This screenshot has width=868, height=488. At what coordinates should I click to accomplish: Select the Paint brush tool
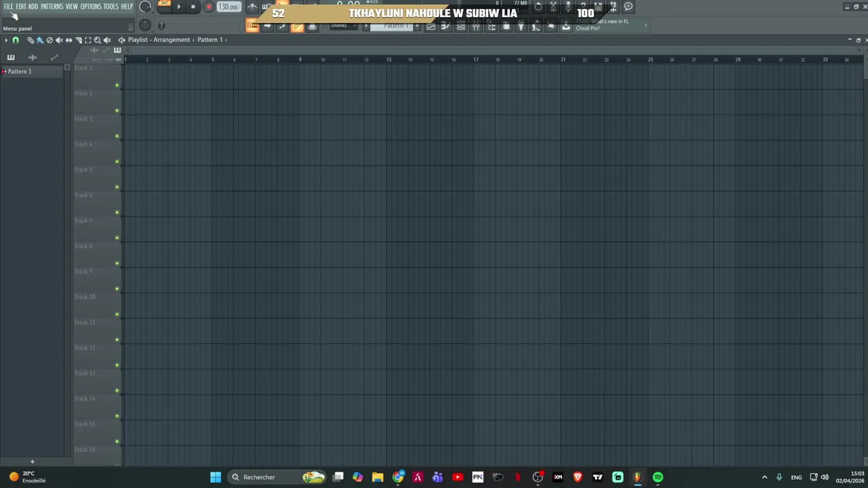click(x=40, y=40)
